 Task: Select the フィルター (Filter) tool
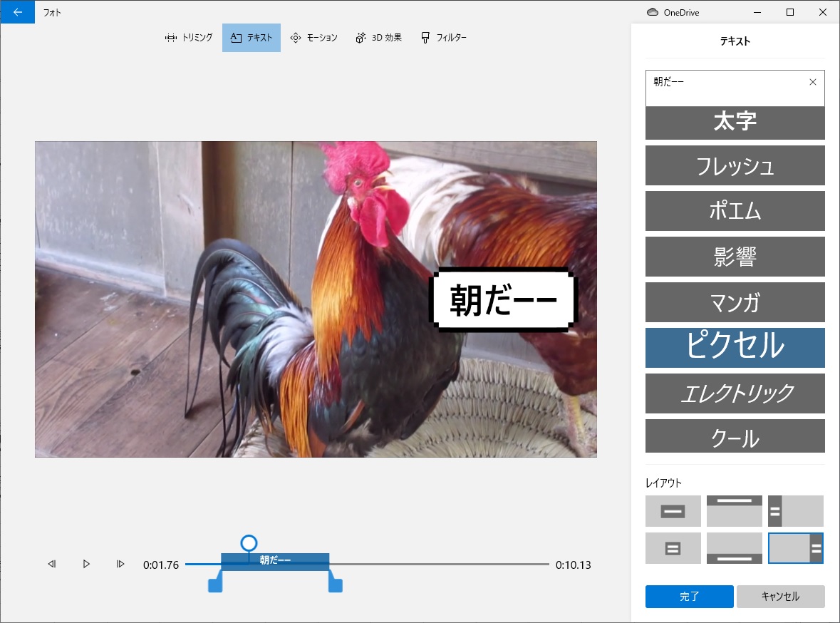[443, 37]
